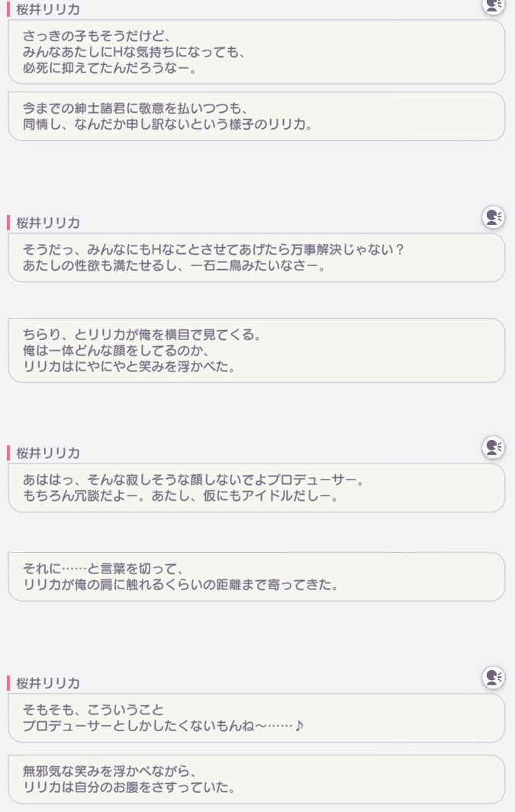515x812 pixels.
Task: Play voice for the そうだっ dialogue line
Action: 493,217
